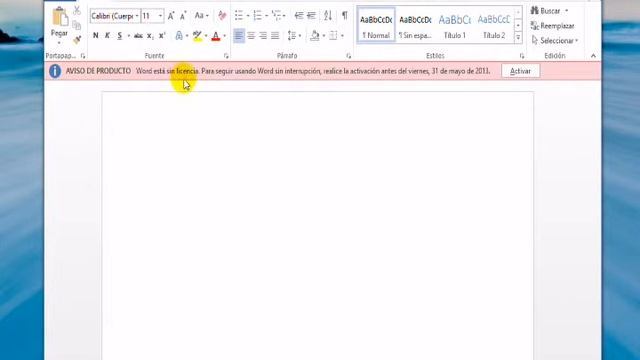Click the Copy icon

[x=77, y=25]
